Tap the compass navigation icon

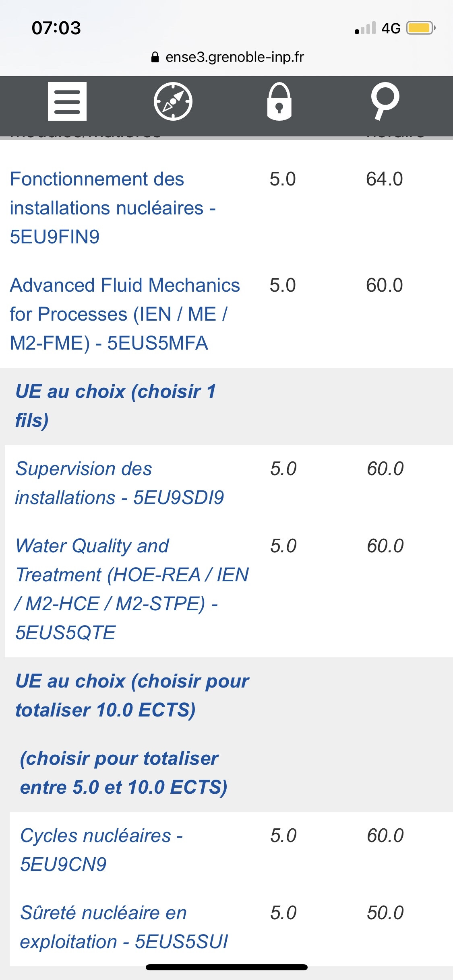pos(173,101)
